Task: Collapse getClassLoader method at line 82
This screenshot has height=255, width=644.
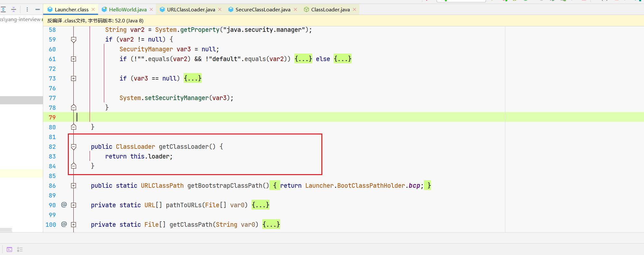Action: tap(74, 147)
